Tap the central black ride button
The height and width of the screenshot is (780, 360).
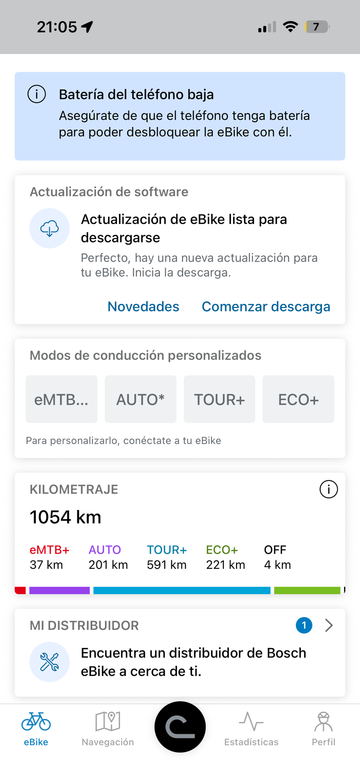click(x=180, y=727)
